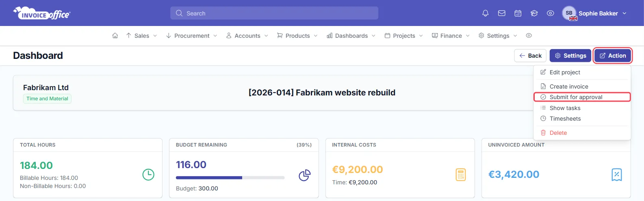Choose Edit project from Action menu
The width and height of the screenshot is (644, 201).
point(582,72)
